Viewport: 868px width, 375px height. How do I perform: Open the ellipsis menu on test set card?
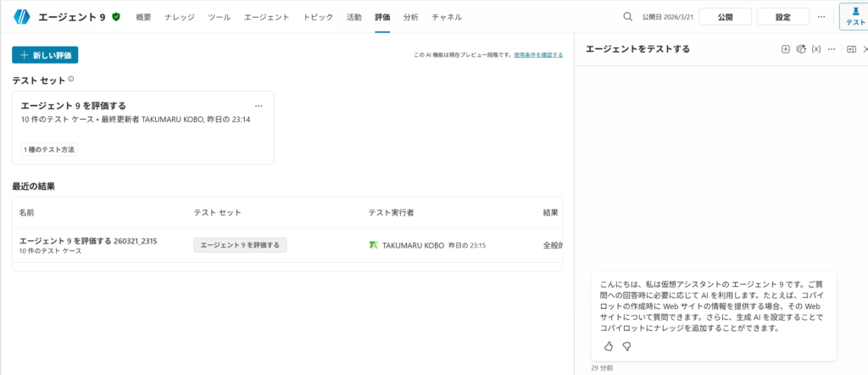(259, 106)
